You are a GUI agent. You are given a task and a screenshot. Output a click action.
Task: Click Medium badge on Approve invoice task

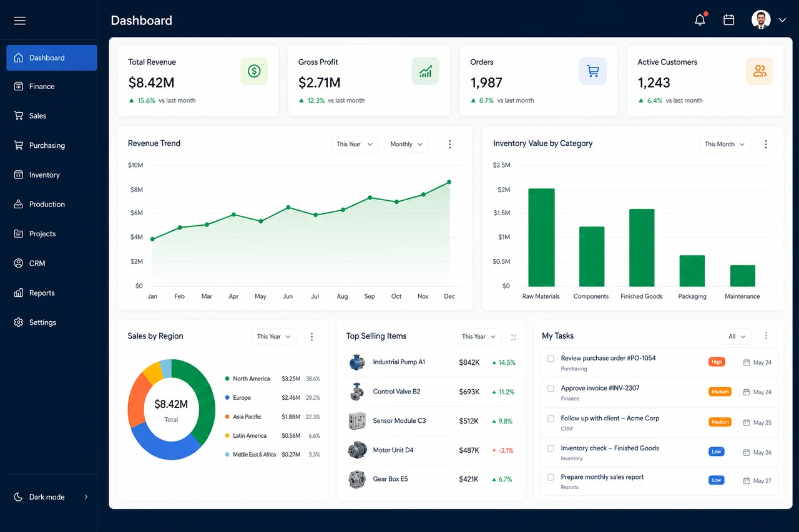[720, 392]
